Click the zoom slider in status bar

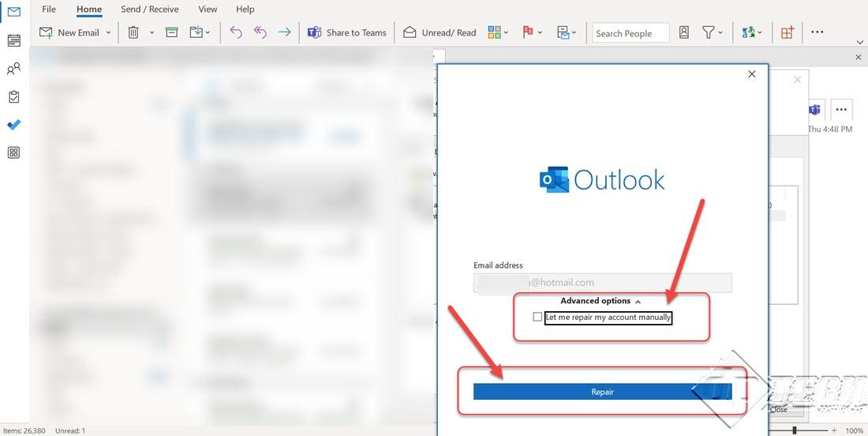[x=795, y=430]
